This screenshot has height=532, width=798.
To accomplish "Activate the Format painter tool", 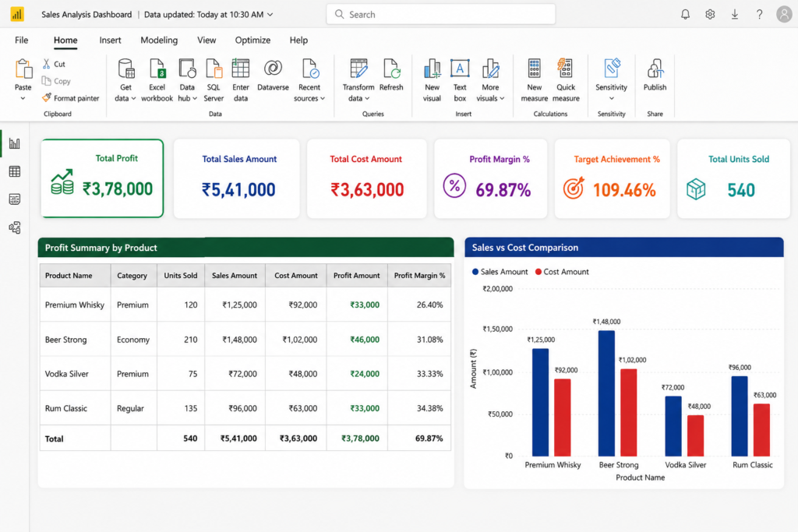I will [x=71, y=97].
